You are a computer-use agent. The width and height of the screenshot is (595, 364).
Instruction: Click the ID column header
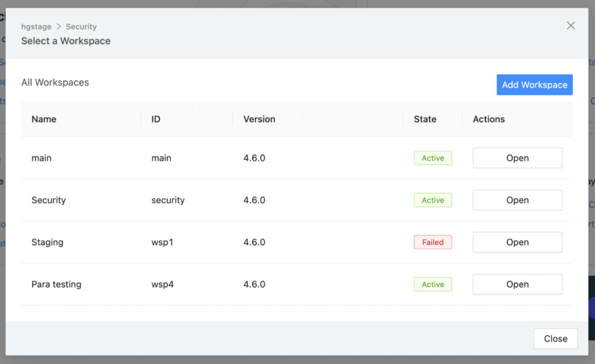click(156, 119)
